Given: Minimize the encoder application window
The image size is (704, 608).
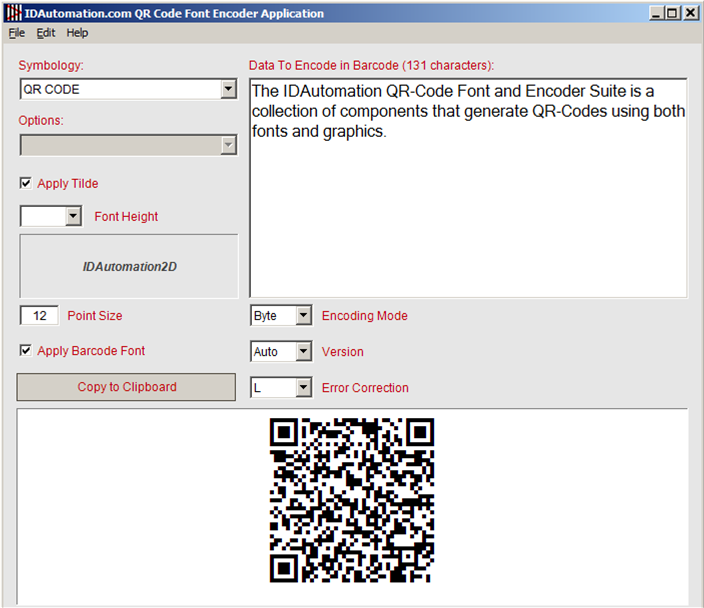Looking at the screenshot, I should click(657, 13).
